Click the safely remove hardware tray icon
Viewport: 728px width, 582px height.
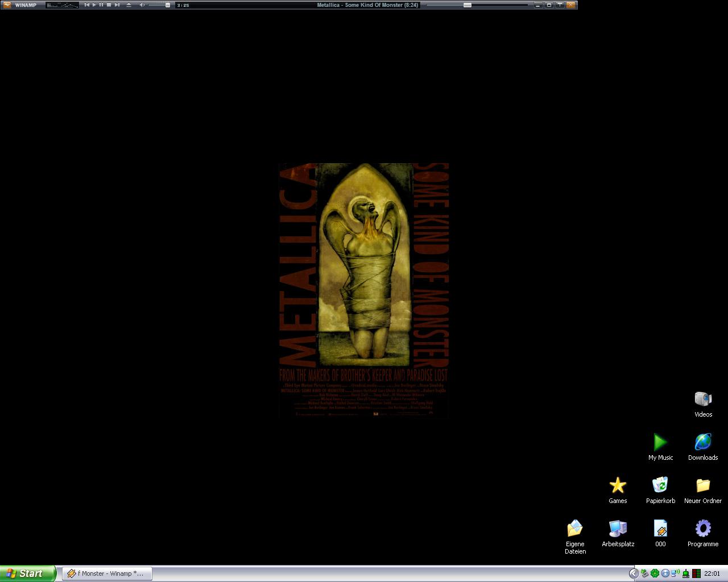[644, 573]
